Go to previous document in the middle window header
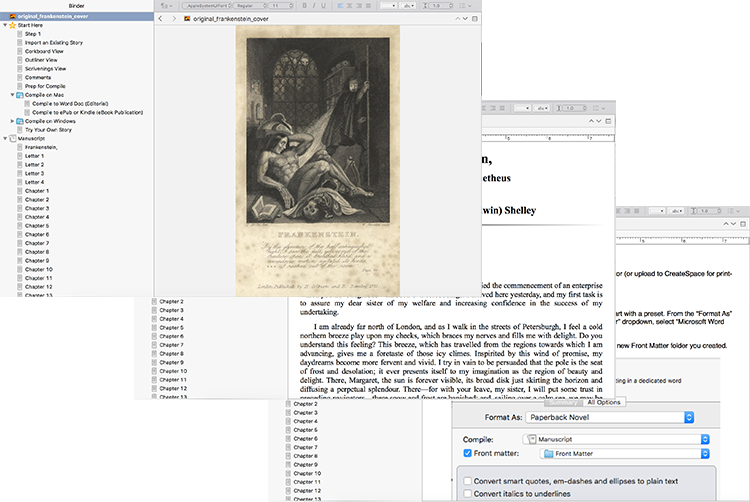The height and width of the screenshot is (502, 750). [591, 121]
